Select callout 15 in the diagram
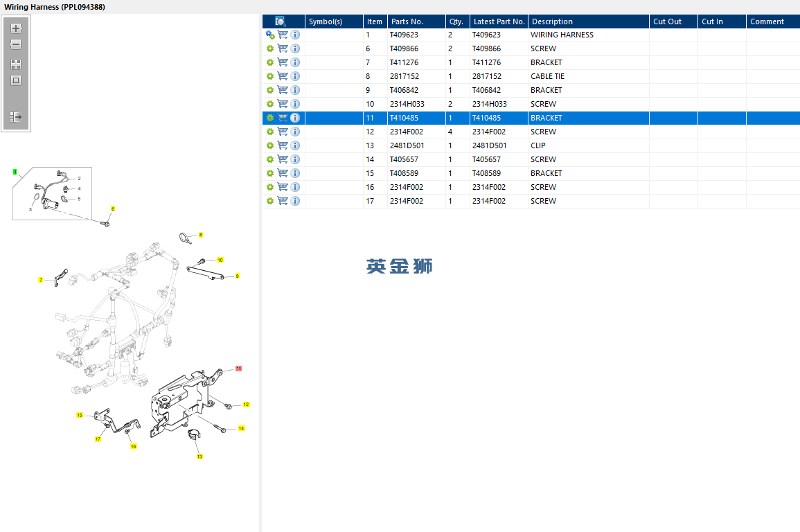 (80, 415)
